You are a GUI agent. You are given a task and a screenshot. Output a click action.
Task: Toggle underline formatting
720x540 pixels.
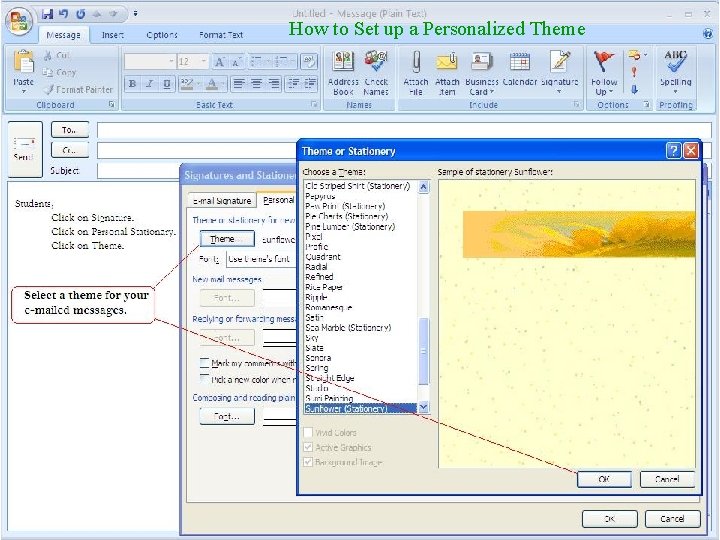(x=167, y=84)
